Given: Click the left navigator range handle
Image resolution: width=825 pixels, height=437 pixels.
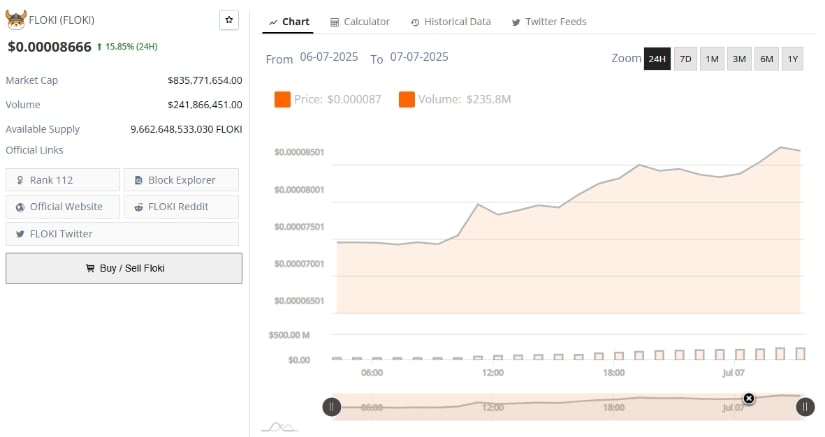Looking at the screenshot, I should [331, 407].
